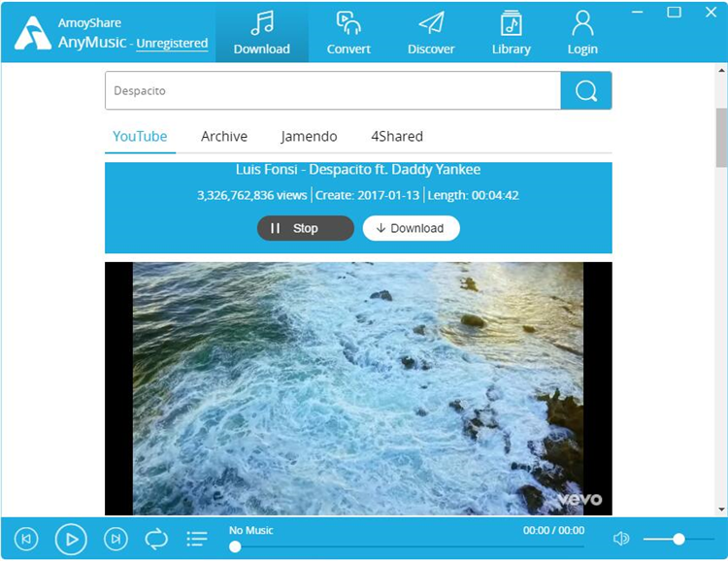728x561 pixels.
Task: Switch to the Jamendo tab
Action: click(x=309, y=137)
